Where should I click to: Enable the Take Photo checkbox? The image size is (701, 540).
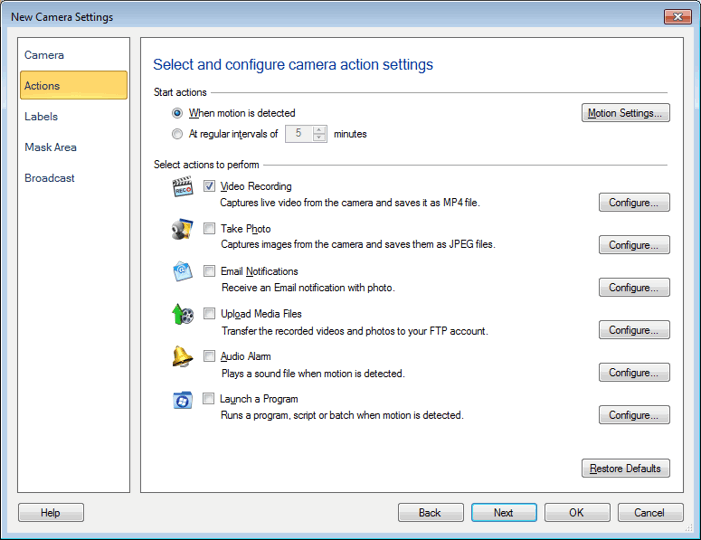209,229
